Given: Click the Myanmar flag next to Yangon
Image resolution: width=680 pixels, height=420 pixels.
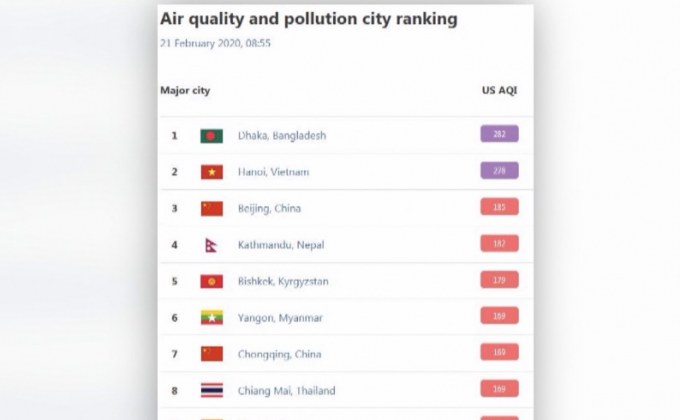Looking at the screenshot, I should [x=211, y=317].
